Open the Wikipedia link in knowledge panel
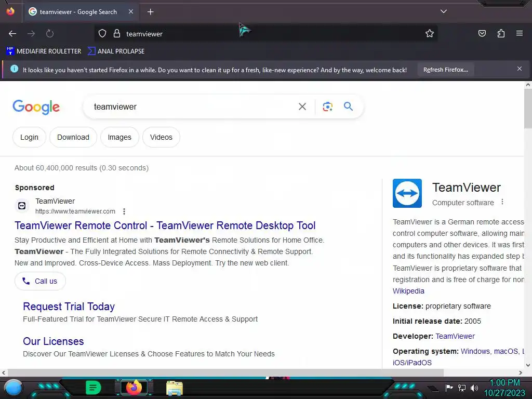 408,291
